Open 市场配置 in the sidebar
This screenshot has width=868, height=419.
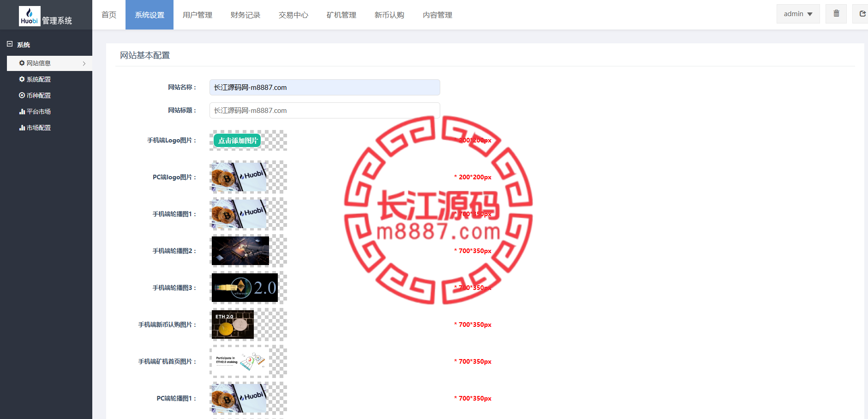click(x=49, y=128)
